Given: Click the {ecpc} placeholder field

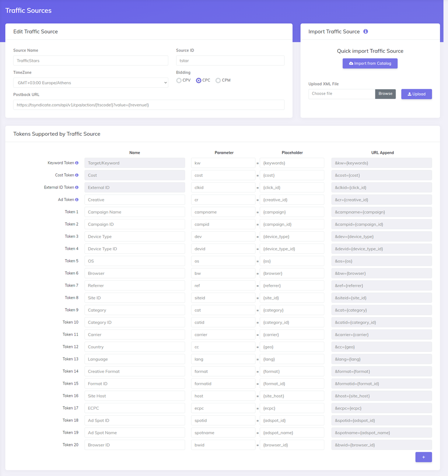Looking at the screenshot, I should 292,408.
